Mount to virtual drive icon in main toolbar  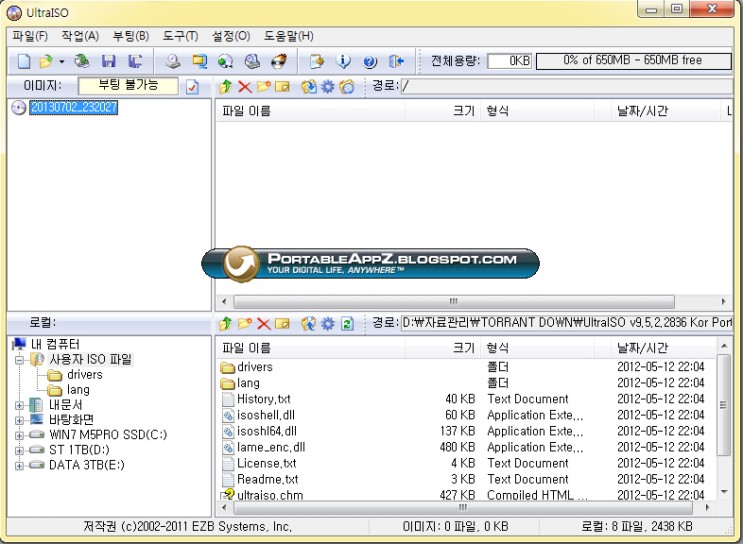tap(252, 61)
